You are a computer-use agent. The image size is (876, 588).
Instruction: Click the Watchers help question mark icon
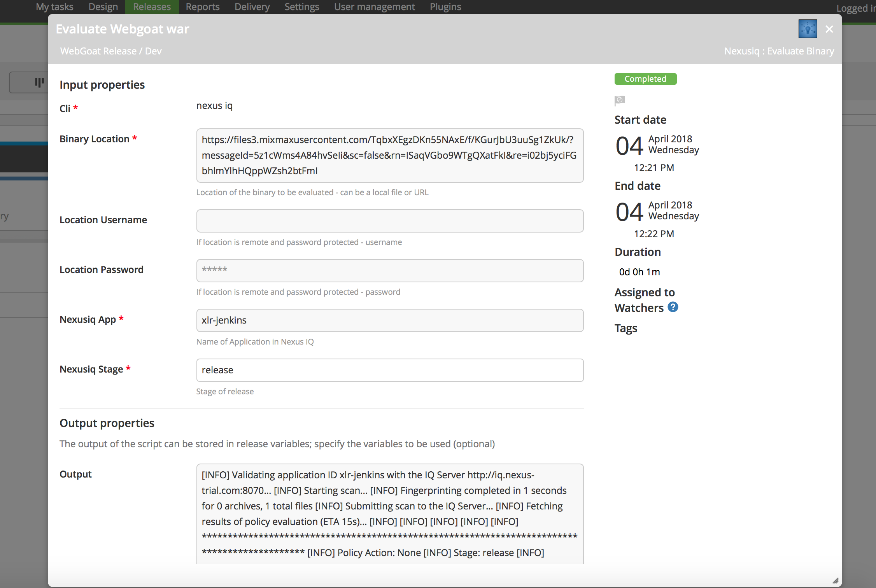point(673,307)
